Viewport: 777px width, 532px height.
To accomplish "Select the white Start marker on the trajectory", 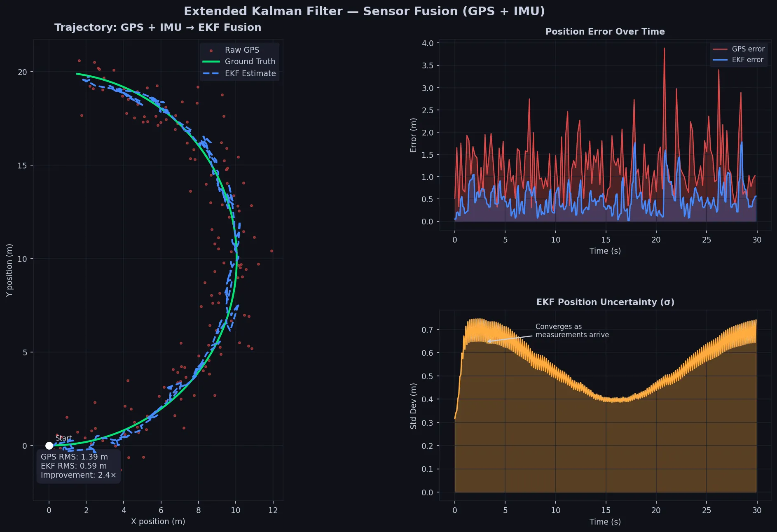I will (x=49, y=445).
